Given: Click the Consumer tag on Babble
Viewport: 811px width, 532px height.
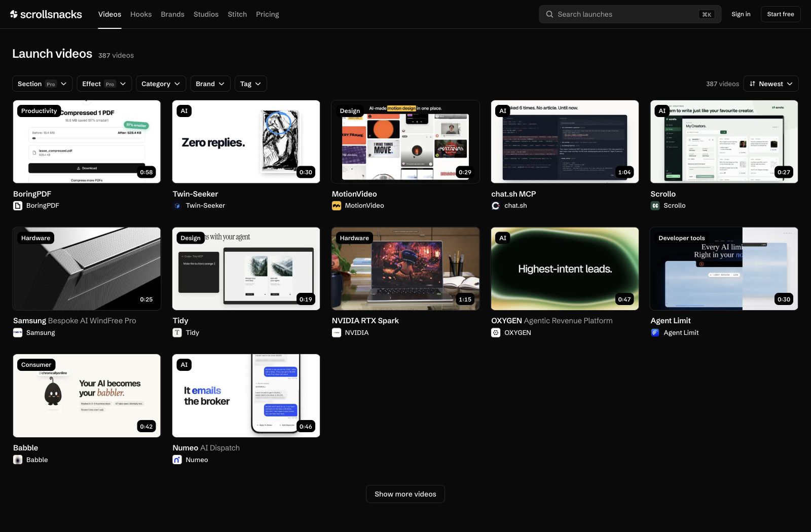Looking at the screenshot, I should (x=36, y=365).
